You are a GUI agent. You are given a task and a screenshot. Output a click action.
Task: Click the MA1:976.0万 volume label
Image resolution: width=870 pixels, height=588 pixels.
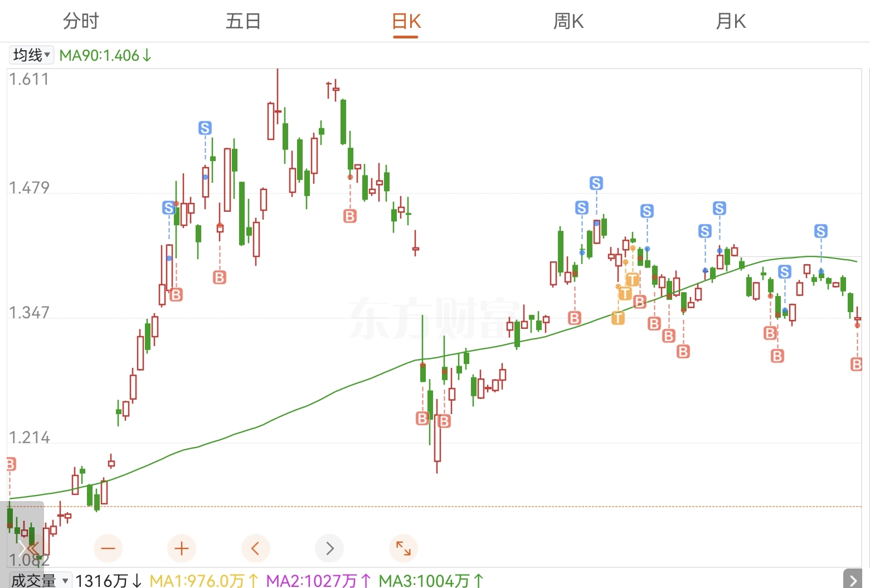(204, 581)
